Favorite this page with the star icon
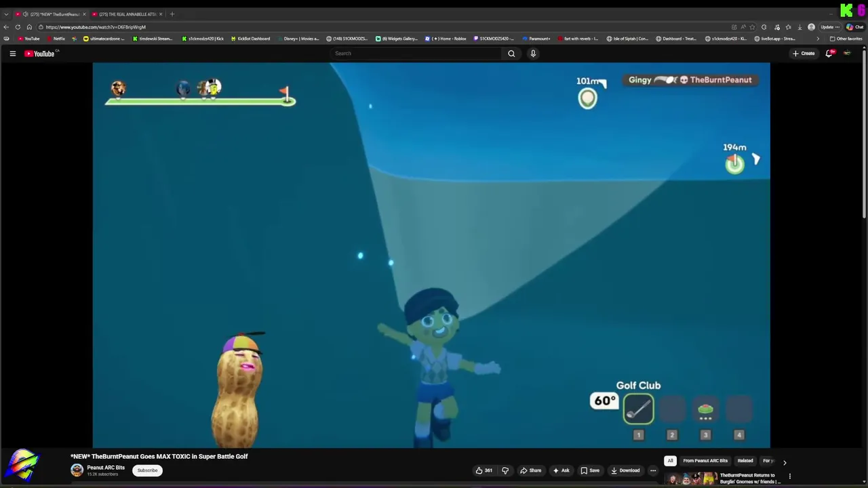This screenshot has height=488, width=868. [752, 27]
